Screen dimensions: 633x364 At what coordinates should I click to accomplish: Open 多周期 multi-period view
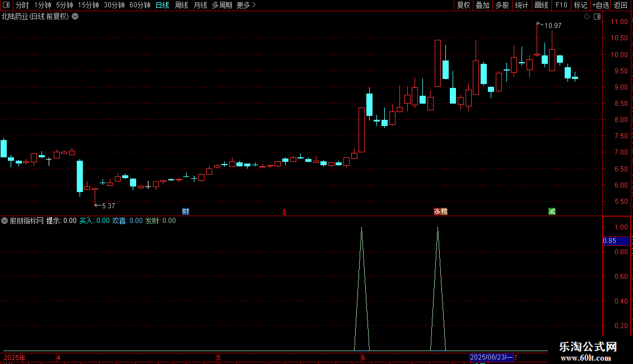pyautogui.click(x=222, y=5)
